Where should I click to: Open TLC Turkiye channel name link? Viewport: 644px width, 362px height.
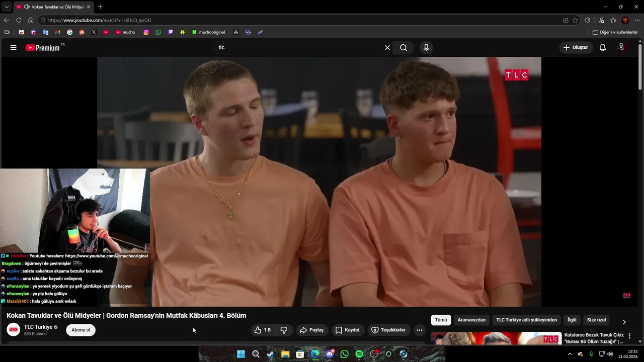pyautogui.click(x=38, y=327)
